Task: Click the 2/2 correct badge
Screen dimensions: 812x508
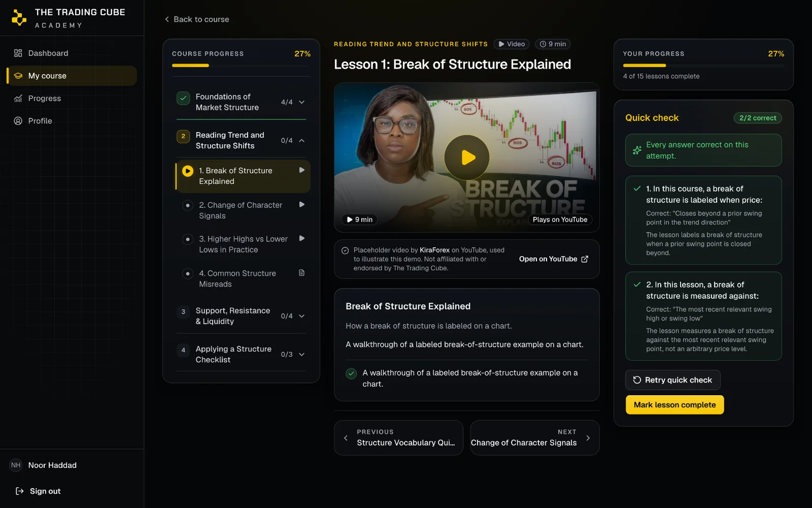Action: (758, 118)
